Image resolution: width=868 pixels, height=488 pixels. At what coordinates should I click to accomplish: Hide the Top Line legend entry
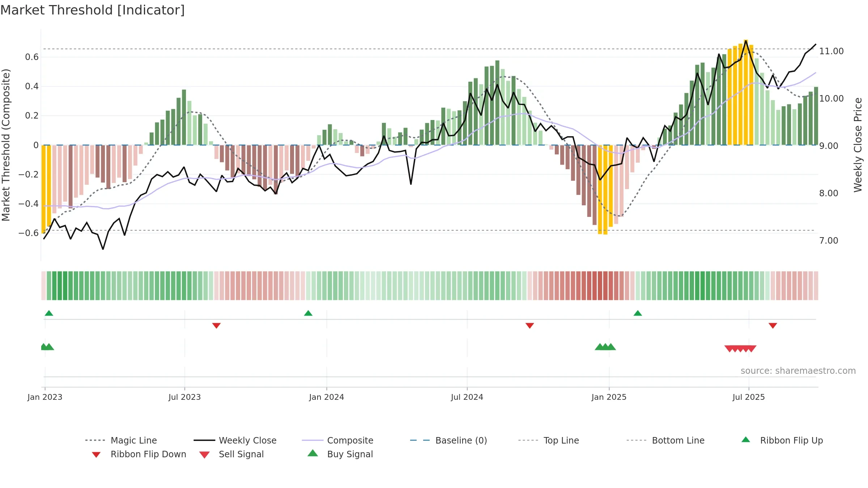click(548, 440)
